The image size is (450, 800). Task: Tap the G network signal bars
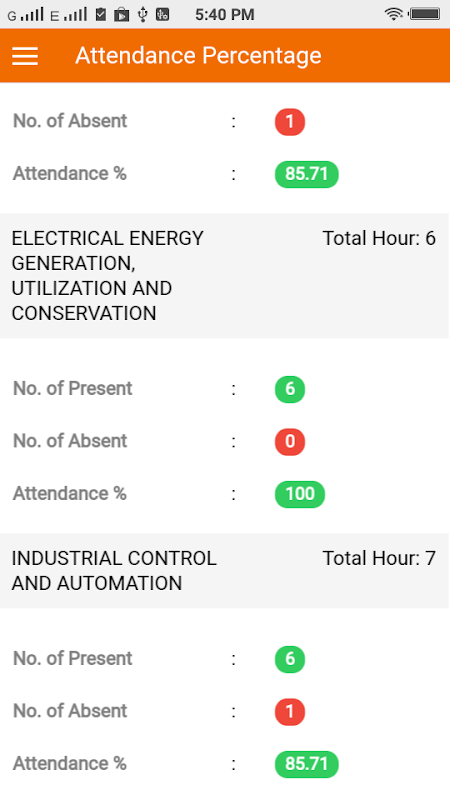click(x=26, y=15)
